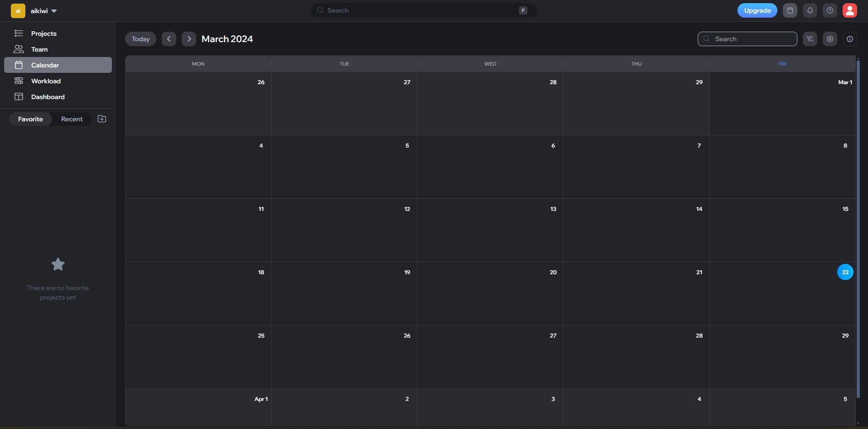The height and width of the screenshot is (429, 868).
Task: Click the FRI column header
Action: (782, 64)
